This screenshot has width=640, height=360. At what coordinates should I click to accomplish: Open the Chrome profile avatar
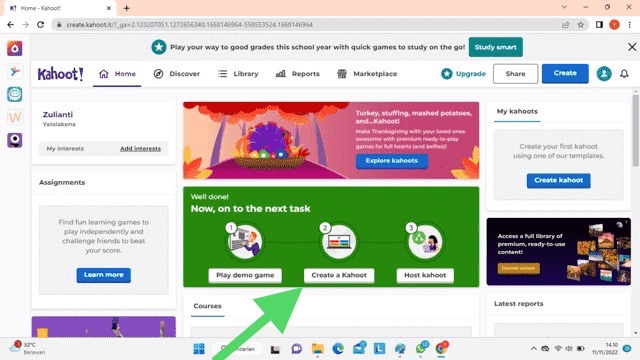click(614, 25)
